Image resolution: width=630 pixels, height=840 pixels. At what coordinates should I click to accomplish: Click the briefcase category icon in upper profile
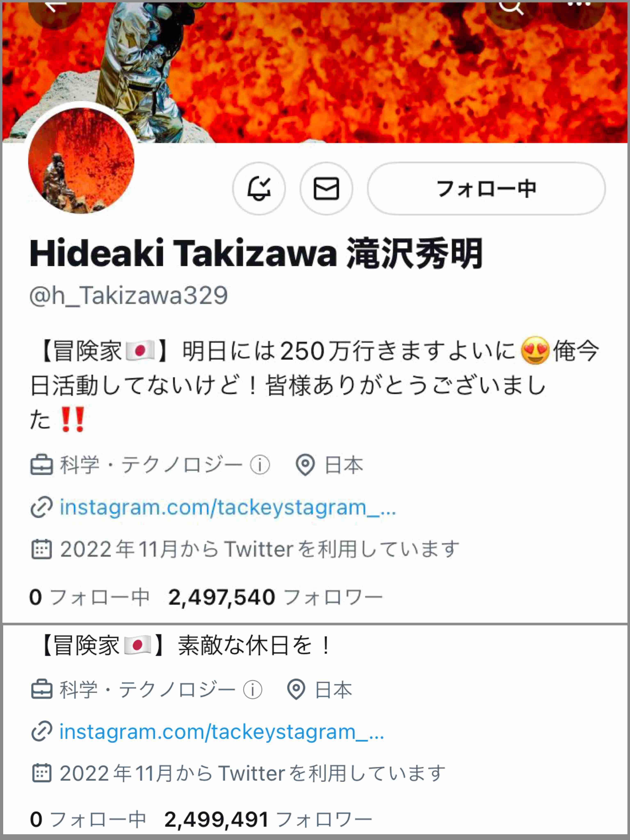[x=41, y=465]
